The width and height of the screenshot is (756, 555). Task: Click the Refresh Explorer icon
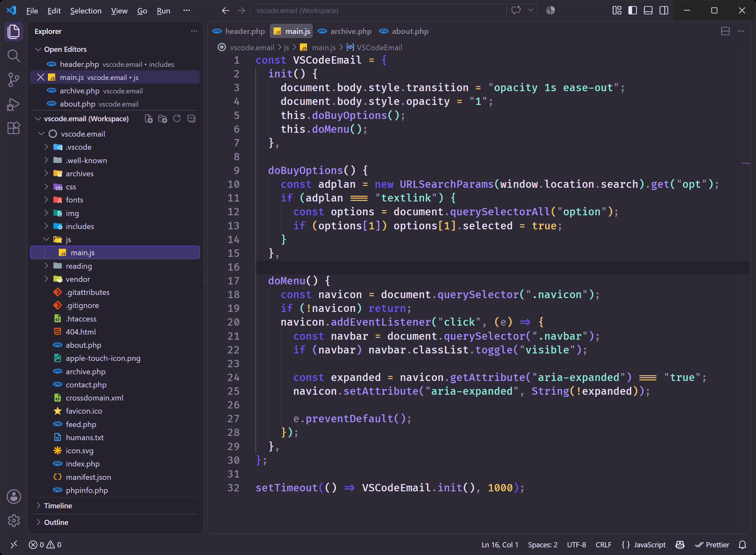177,119
